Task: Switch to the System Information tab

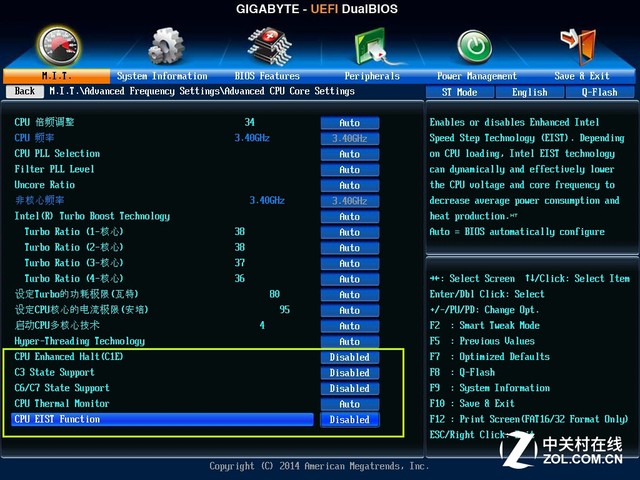Action: 162,76
